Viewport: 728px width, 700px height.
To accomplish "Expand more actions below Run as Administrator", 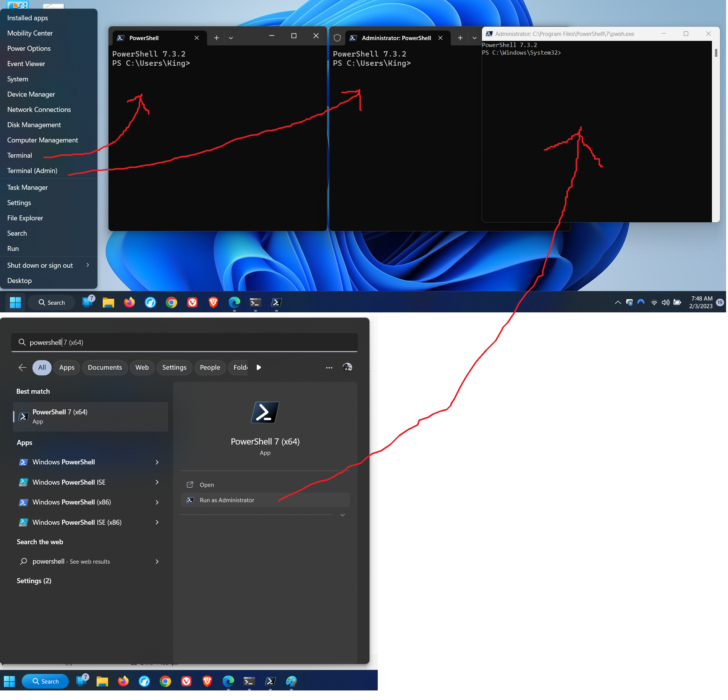I will click(343, 515).
